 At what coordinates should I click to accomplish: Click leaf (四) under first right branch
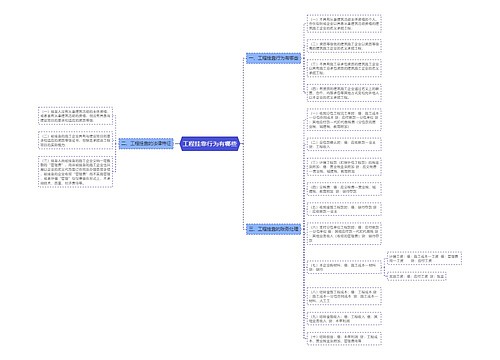[x=344, y=93]
